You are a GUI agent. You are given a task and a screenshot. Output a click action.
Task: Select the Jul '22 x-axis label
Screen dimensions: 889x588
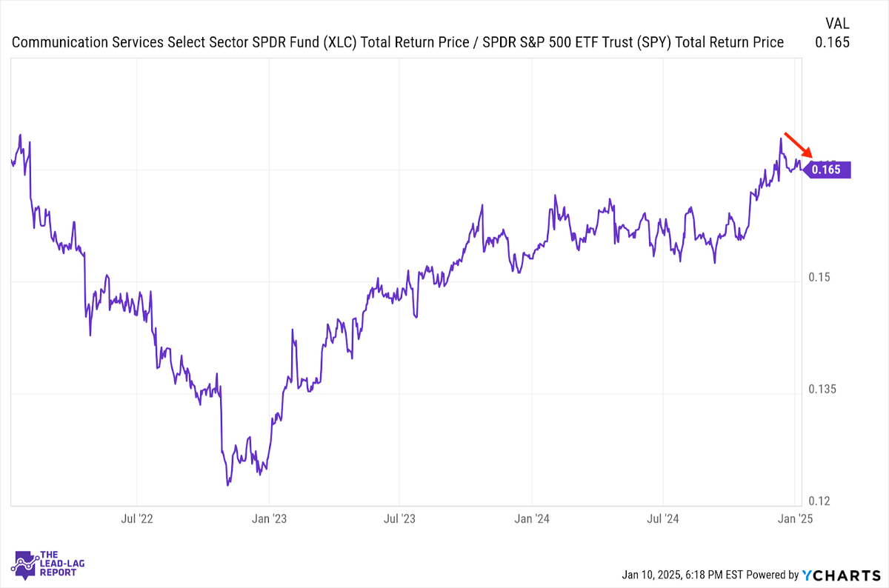pos(136,518)
